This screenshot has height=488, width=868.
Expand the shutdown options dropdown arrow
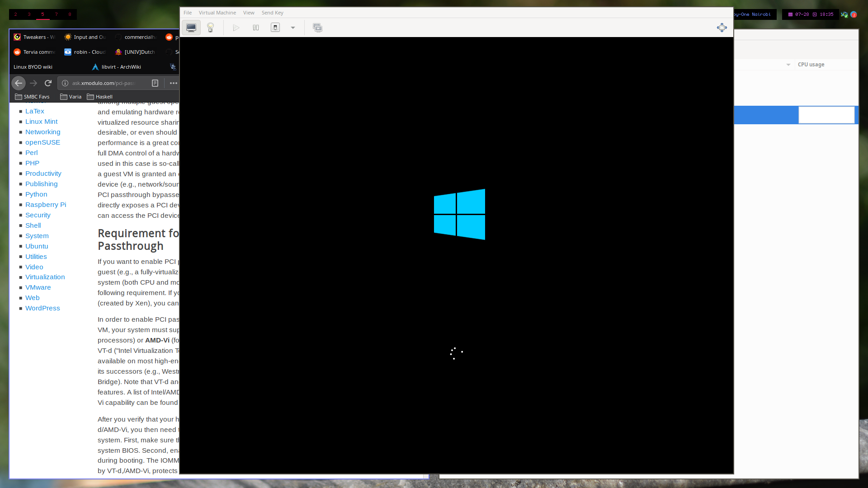click(293, 28)
